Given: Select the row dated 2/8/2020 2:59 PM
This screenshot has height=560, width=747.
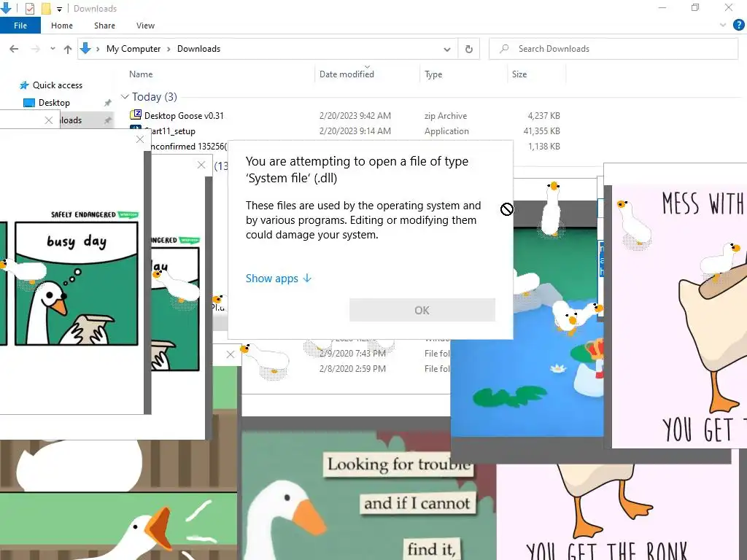Looking at the screenshot, I should coord(352,368).
